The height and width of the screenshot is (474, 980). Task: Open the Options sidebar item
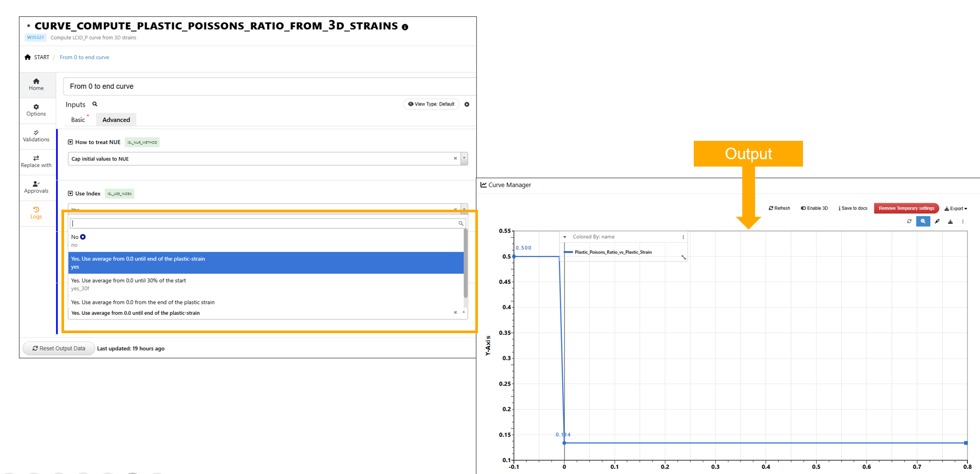36,110
